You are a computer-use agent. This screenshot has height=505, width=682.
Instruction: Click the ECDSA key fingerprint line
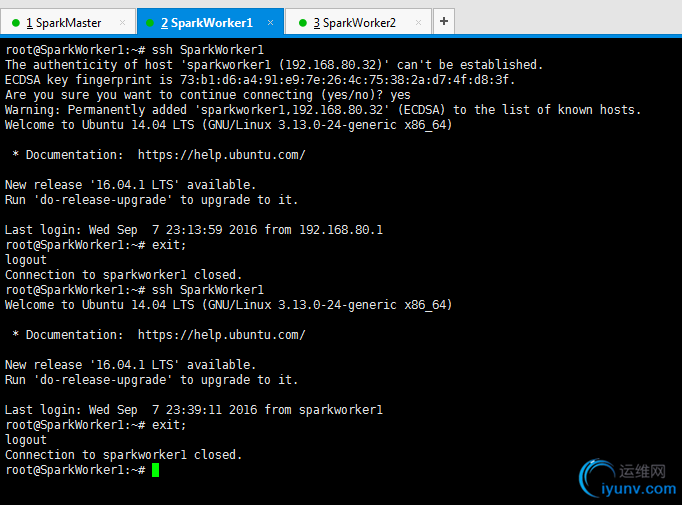[260, 80]
